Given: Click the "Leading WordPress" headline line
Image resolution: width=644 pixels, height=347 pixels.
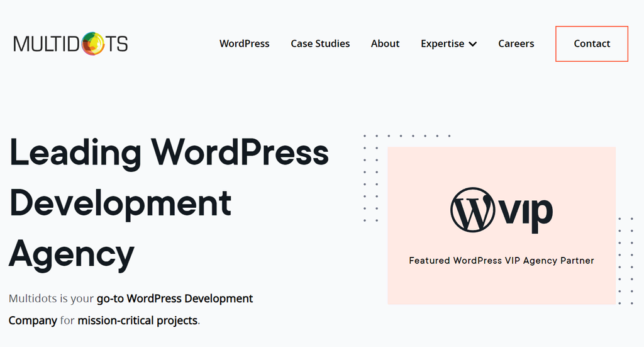Looking at the screenshot, I should point(169,153).
